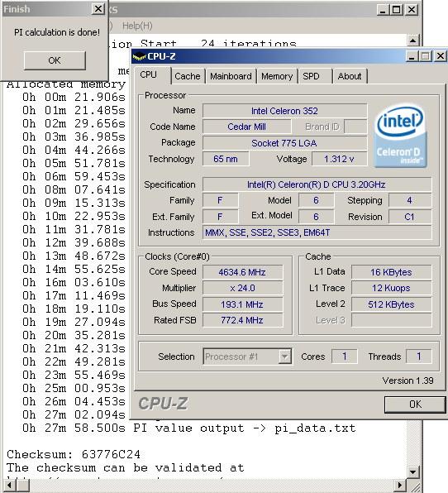Open the Mainboard tab in CPU-Z

click(x=231, y=76)
